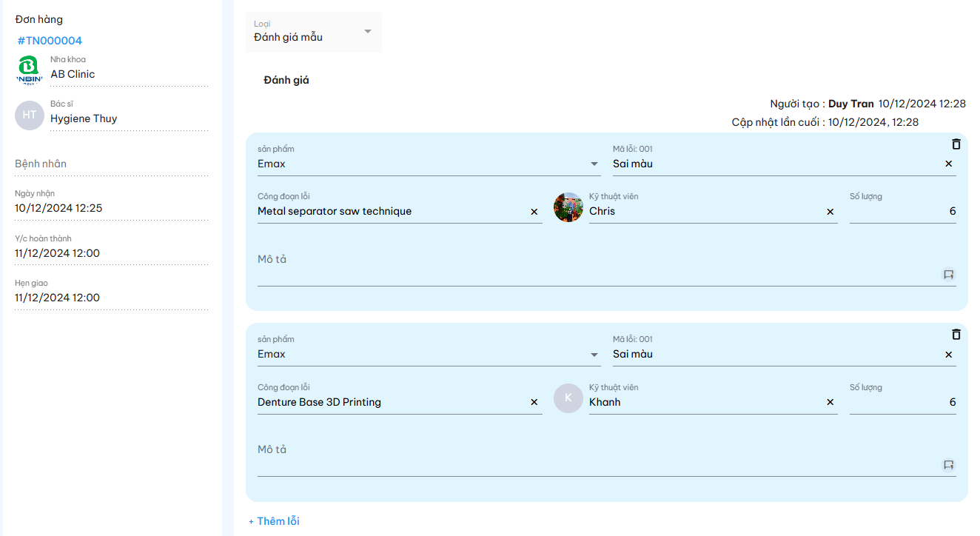Click Y/c hoàn thành 11/12/2024 12:00

point(112,249)
